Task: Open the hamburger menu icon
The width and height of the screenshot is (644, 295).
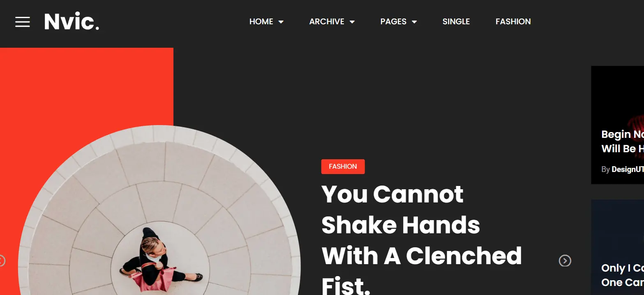Action: coord(23,22)
